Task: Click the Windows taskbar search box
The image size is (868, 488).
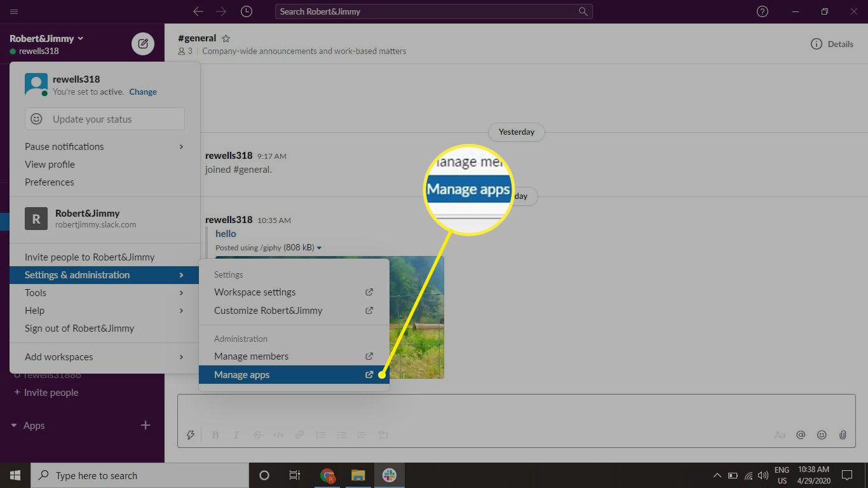Action: 140,475
